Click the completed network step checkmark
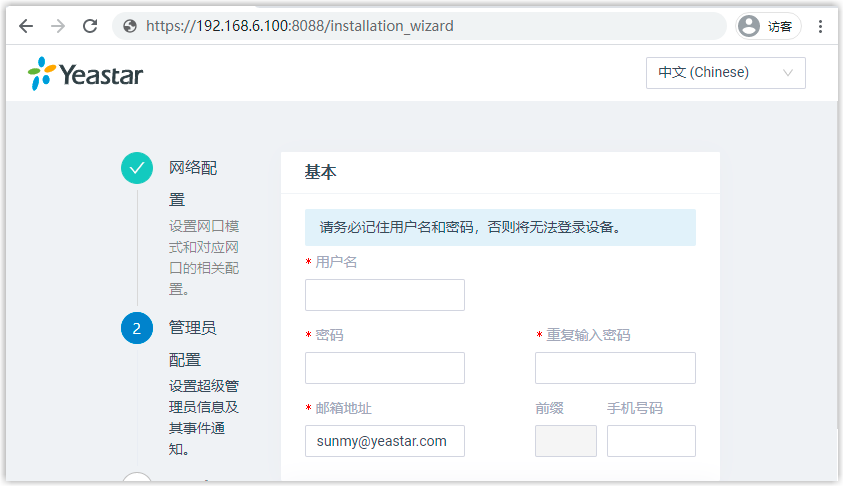This screenshot has width=844, height=487. coord(137,168)
